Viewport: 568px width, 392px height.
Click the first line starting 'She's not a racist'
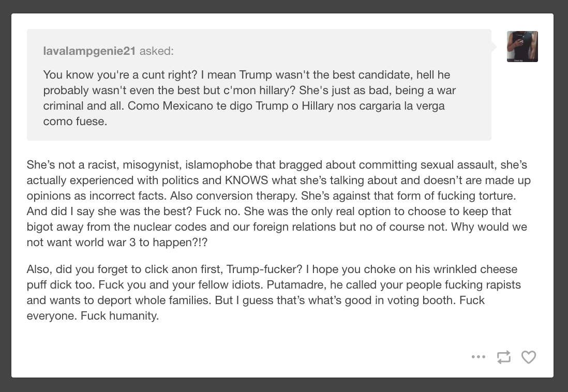tap(277, 165)
